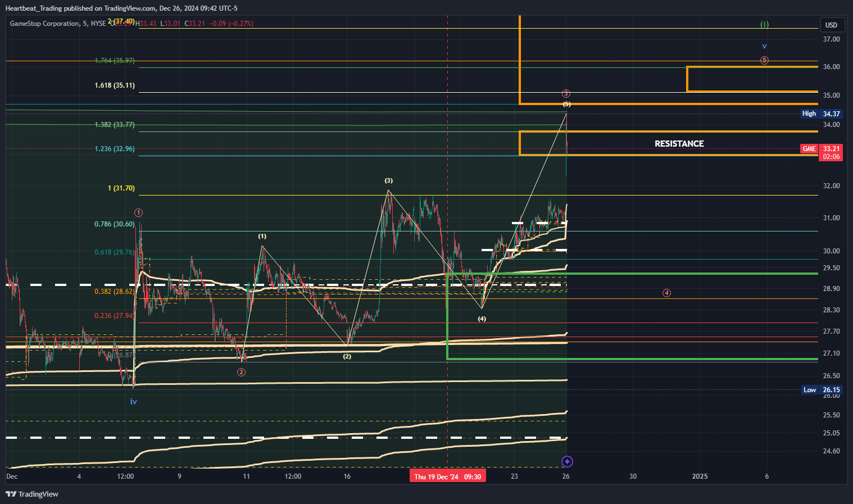Click the Heartbeat_Trading published header text

click(x=121, y=8)
